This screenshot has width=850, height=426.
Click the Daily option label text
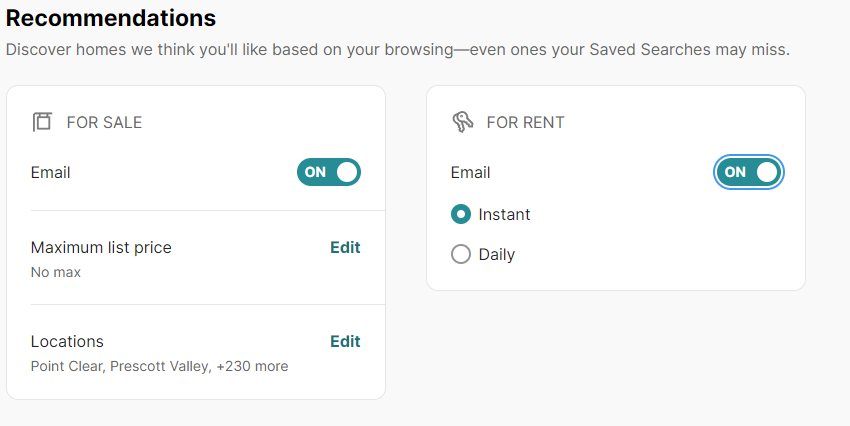click(497, 255)
